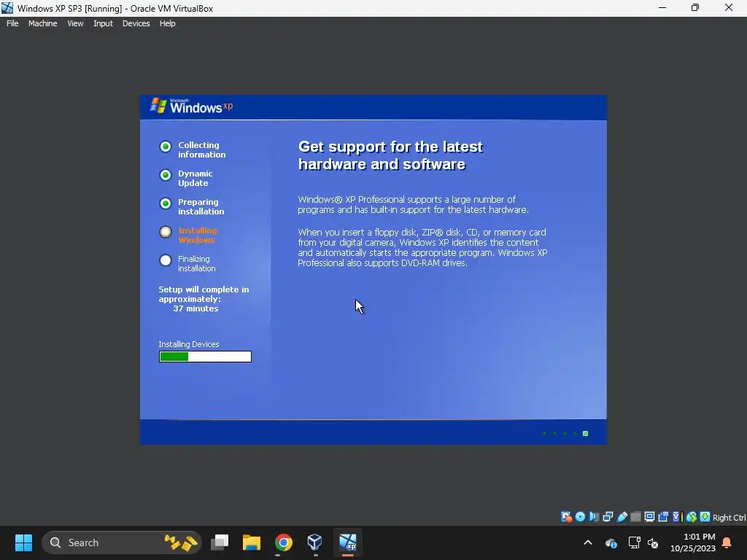Click the USB devices status icon
The image size is (747, 560).
622,517
